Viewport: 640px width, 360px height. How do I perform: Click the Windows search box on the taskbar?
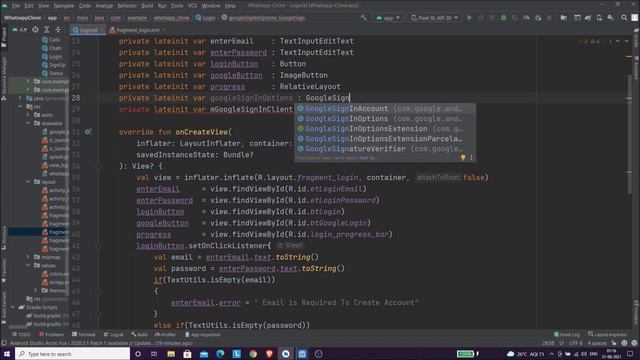(73, 354)
